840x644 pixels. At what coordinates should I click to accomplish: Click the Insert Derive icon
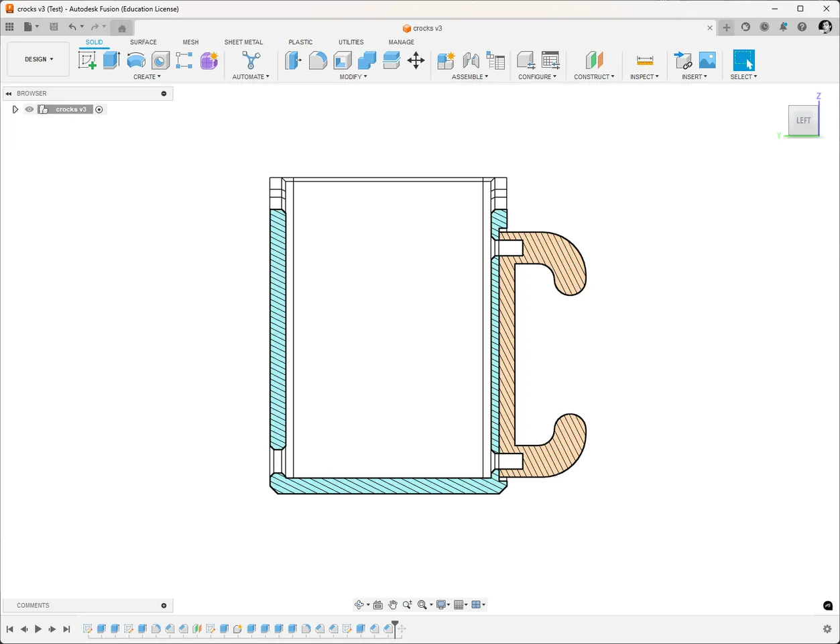click(x=682, y=60)
